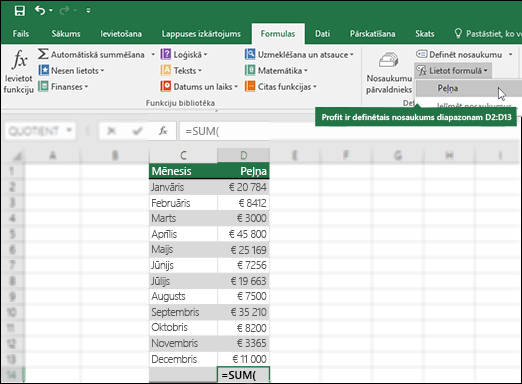Select the Marts cell
The image size is (522, 384).
(183, 218)
